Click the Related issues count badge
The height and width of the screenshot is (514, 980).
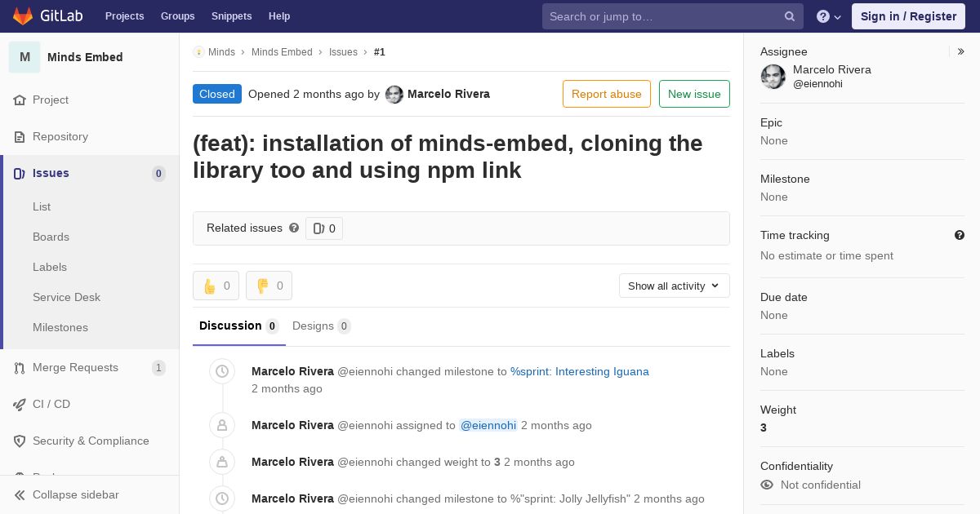click(x=324, y=228)
